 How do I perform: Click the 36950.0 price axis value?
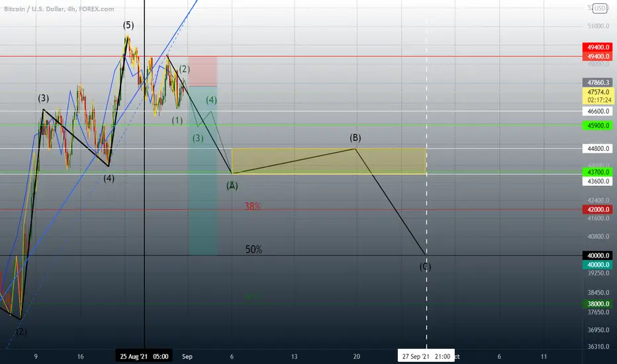[598, 330]
